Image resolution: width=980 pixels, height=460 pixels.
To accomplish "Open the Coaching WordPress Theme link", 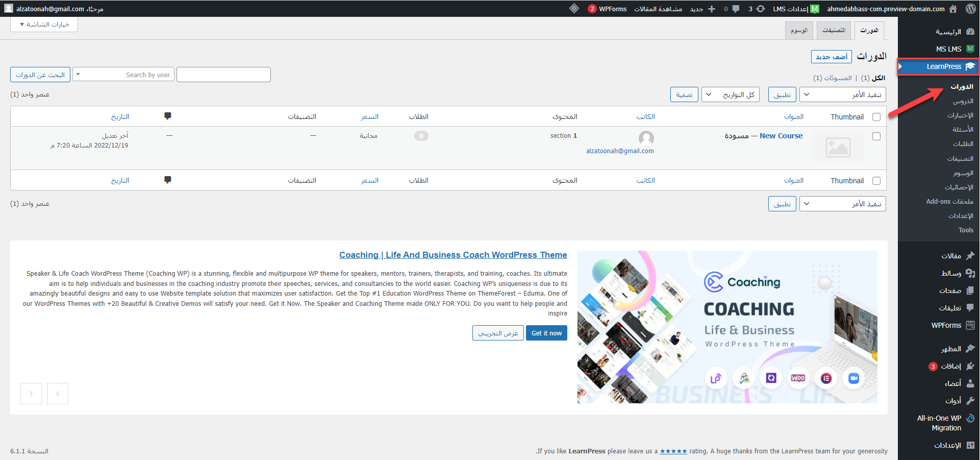I will 453,255.
